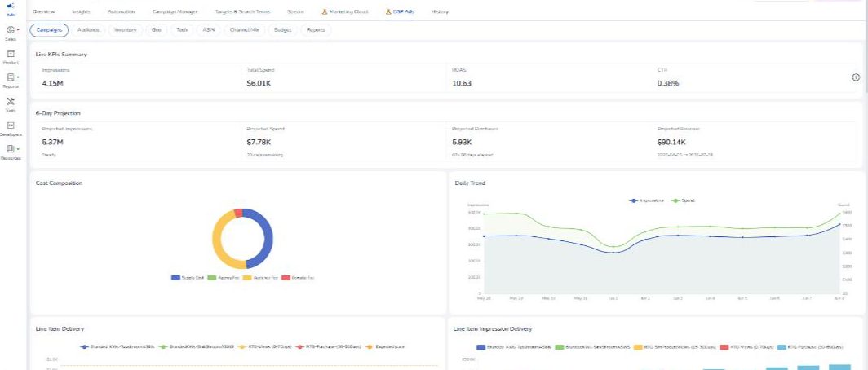Viewport: 868px width, 370px height.
Task: Click the info icon in Live KPIs Summary
Action: tap(855, 77)
